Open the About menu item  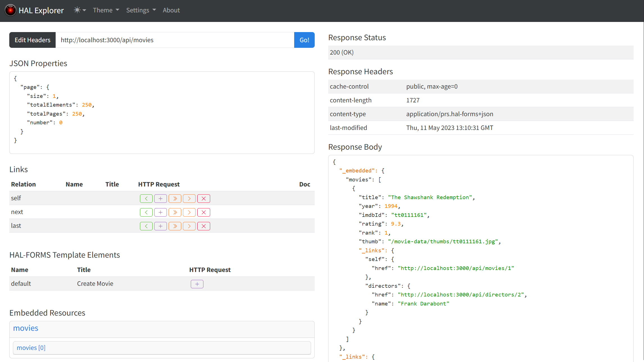171,10
